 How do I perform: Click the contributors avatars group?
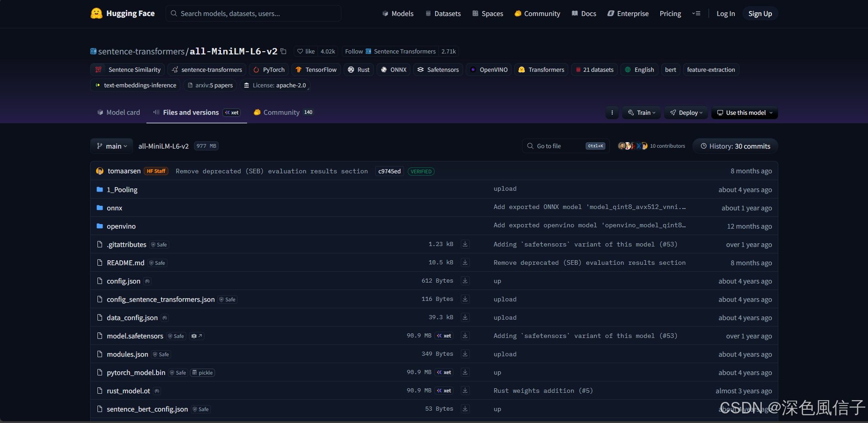[x=633, y=146]
